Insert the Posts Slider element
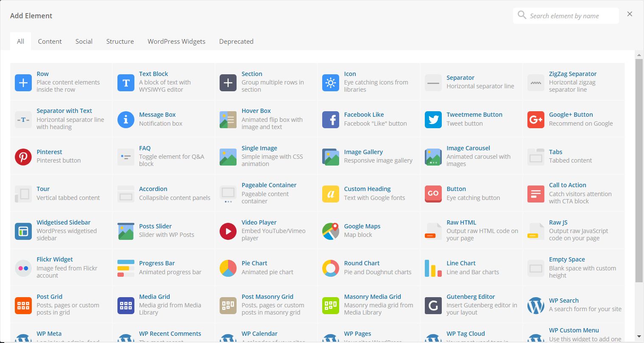The height and width of the screenshot is (343, 644). pyautogui.click(x=164, y=231)
